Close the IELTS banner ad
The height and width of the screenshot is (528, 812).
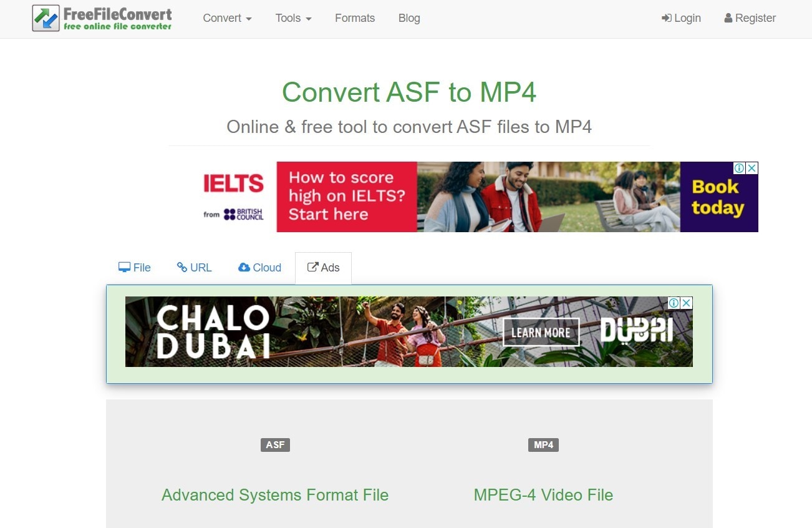(752, 168)
